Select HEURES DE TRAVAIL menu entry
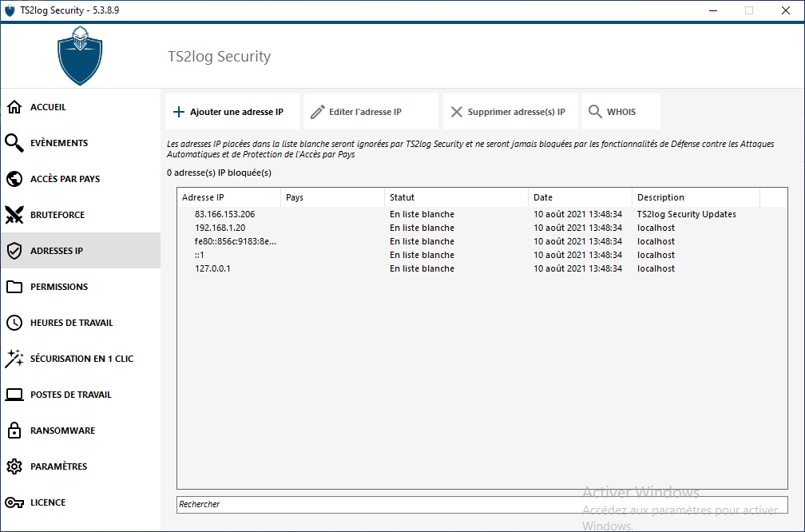The width and height of the screenshot is (805, 532). click(81, 323)
